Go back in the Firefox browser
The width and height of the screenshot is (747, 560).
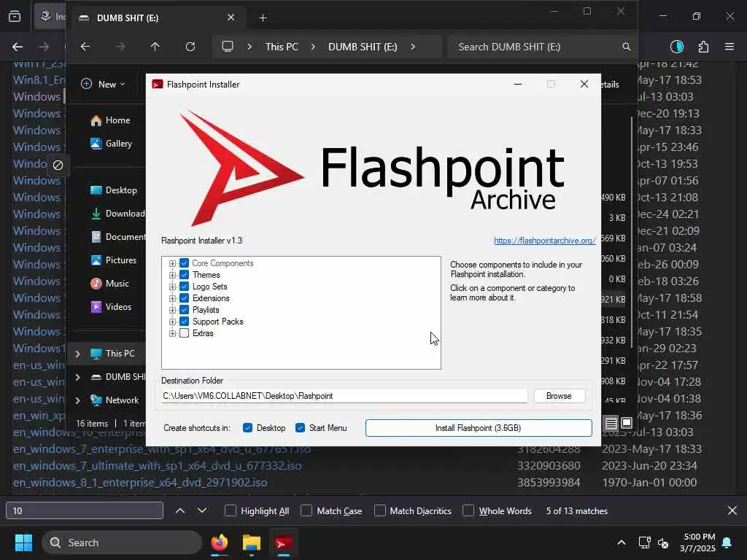pos(18,47)
